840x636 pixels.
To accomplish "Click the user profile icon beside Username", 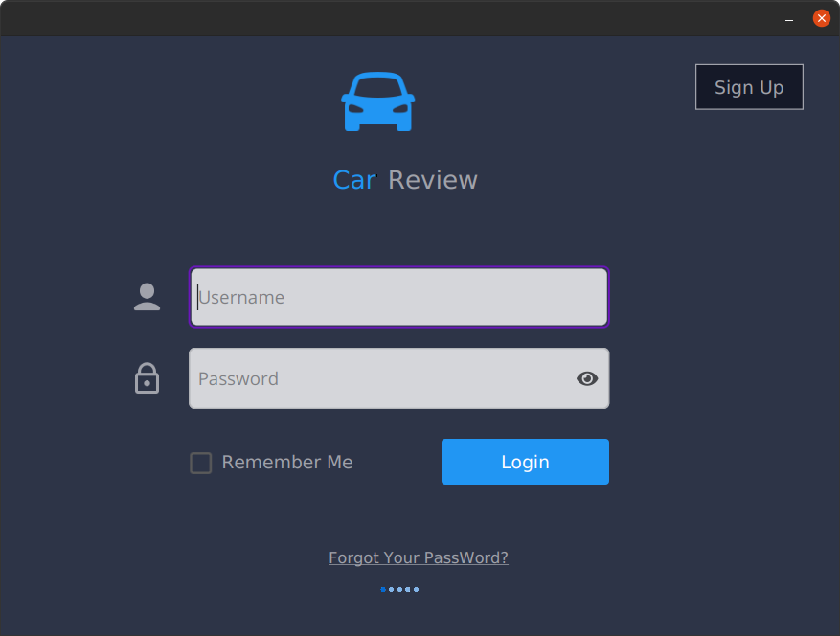I will (147, 297).
